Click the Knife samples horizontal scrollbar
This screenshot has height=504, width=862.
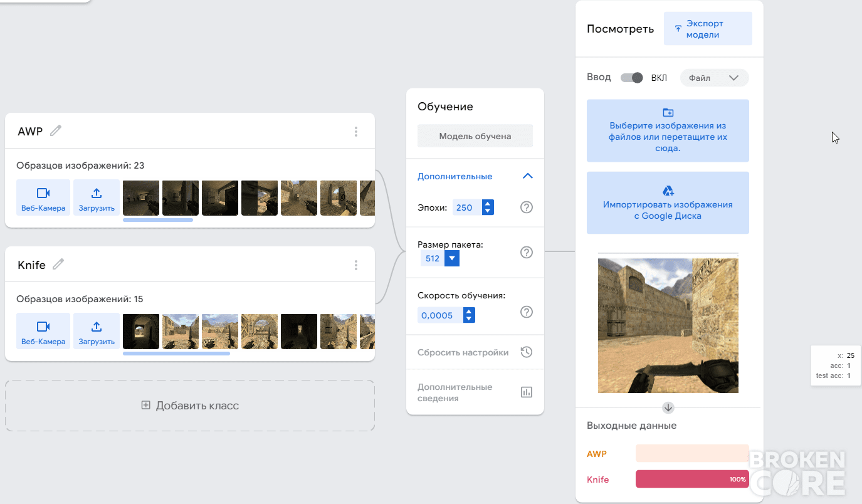[176, 354]
